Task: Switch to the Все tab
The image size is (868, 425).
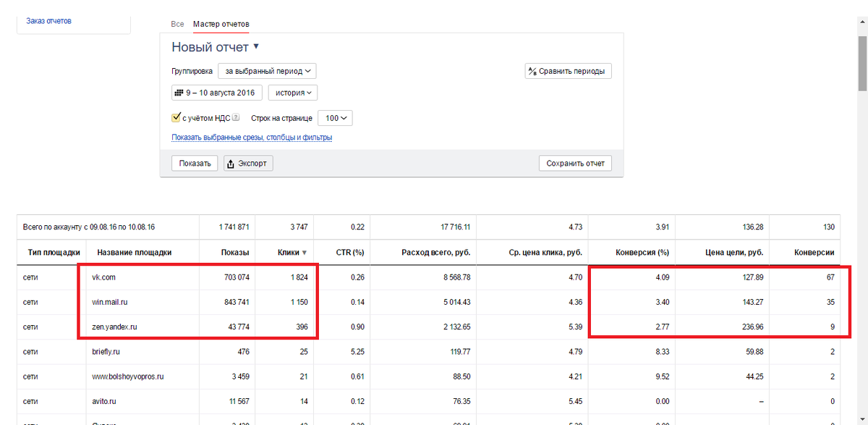Action: 177,24
